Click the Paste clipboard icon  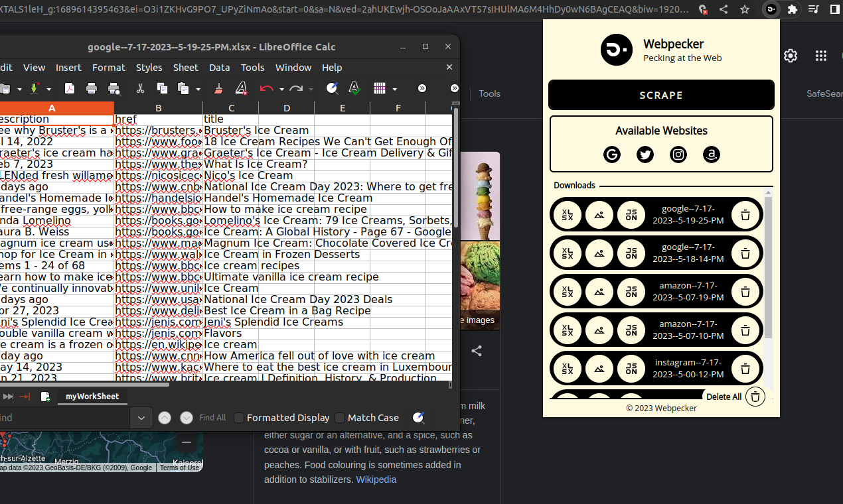click(183, 88)
